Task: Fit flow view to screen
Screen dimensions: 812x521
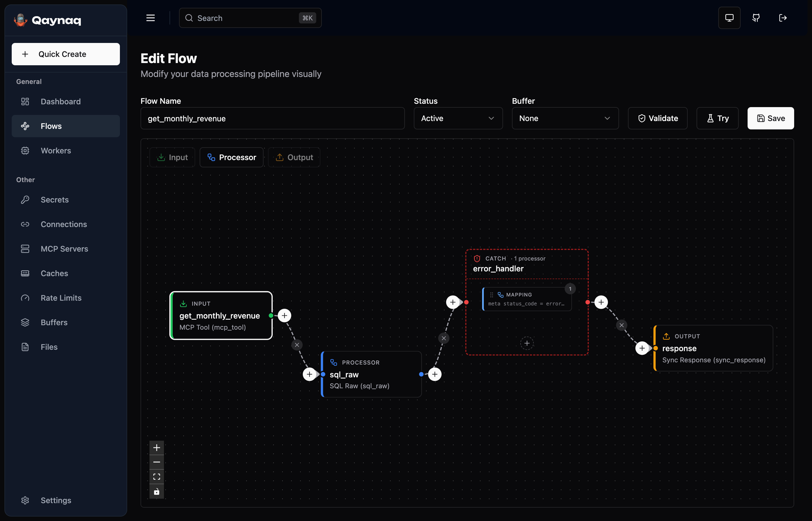Action: (x=157, y=477)
